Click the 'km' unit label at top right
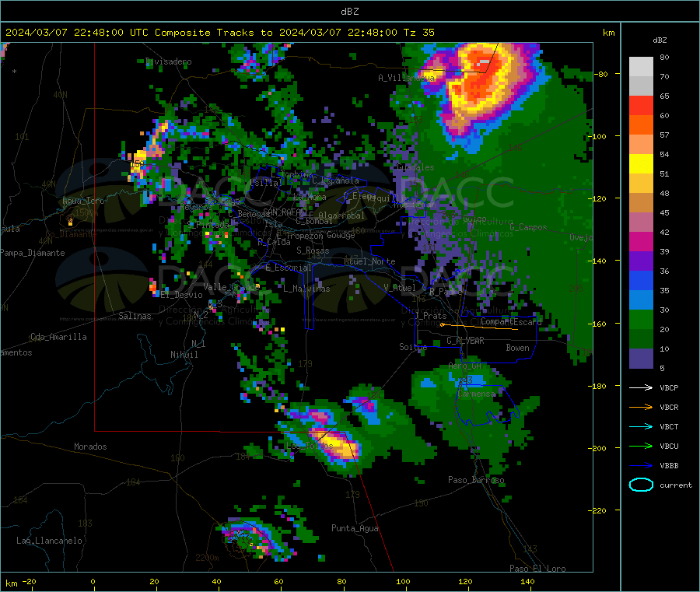This screenshot has width=700, height=592. pos(608,33)
